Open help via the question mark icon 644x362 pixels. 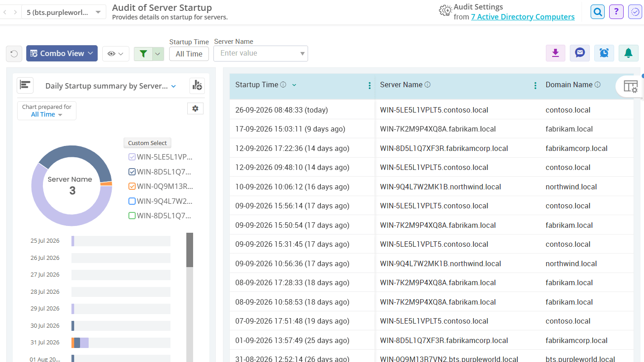point(616,12)
